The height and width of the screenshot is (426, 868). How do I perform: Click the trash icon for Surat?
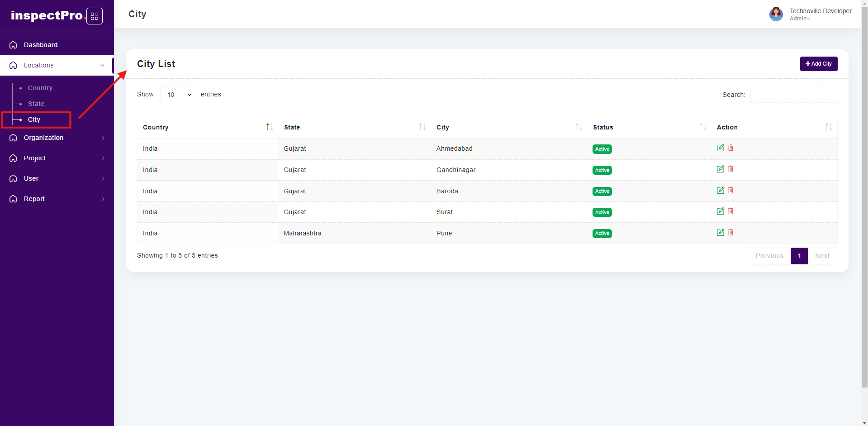[x=730, y=211]
